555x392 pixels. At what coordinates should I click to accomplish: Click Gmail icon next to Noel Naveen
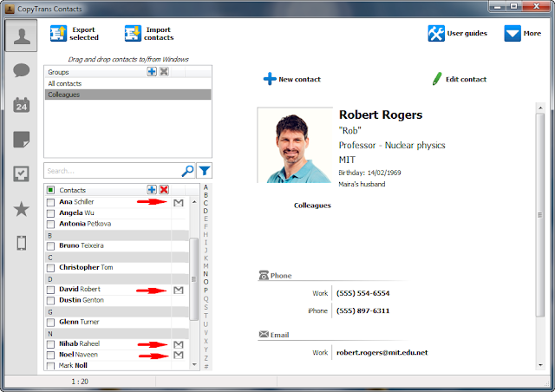point(179,355)
